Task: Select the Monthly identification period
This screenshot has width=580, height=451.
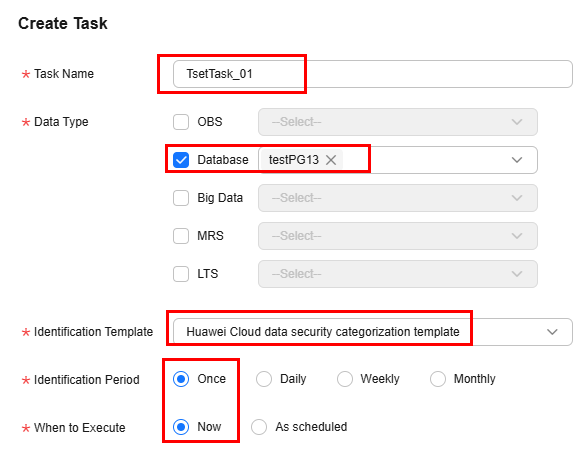Action: click(x=438, y=379)
